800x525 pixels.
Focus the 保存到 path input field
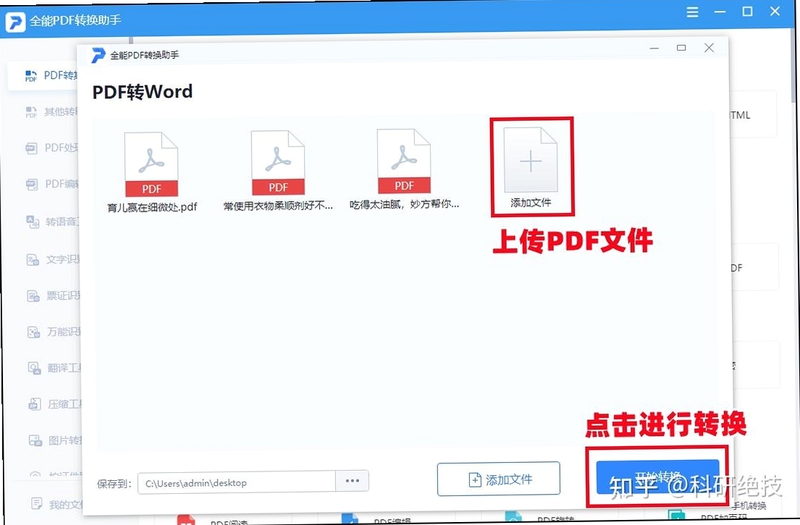click(x=236, y=482)
